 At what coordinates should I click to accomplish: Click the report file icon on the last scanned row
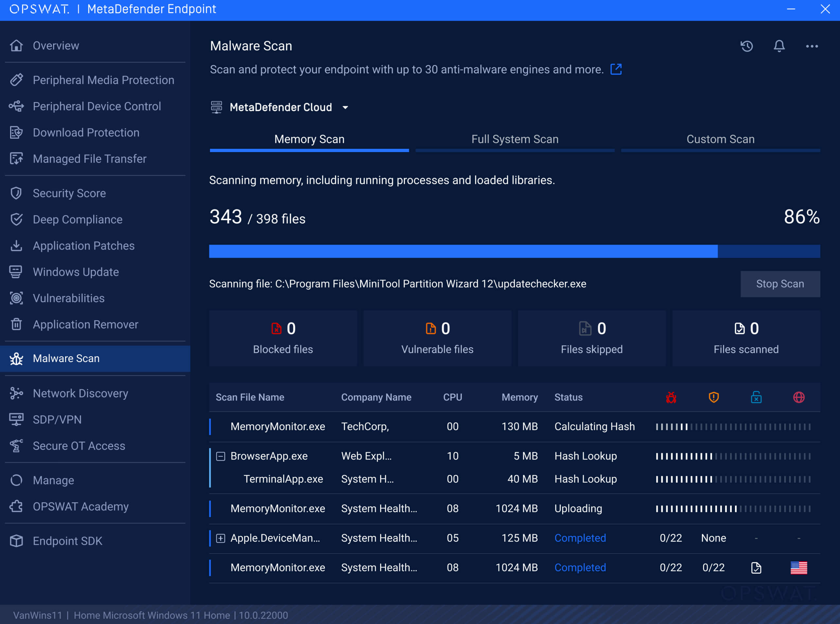756,567
